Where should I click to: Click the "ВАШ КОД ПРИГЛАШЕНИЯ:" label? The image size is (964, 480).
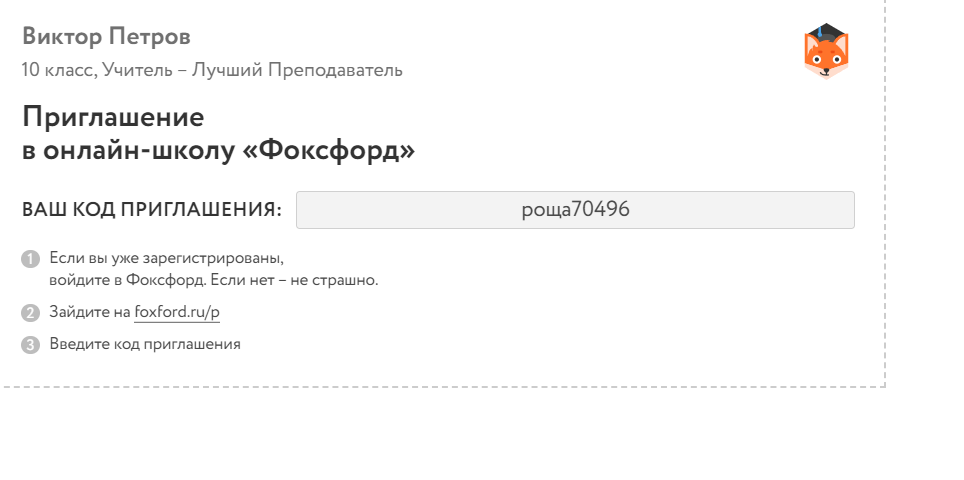coord(152,210)
